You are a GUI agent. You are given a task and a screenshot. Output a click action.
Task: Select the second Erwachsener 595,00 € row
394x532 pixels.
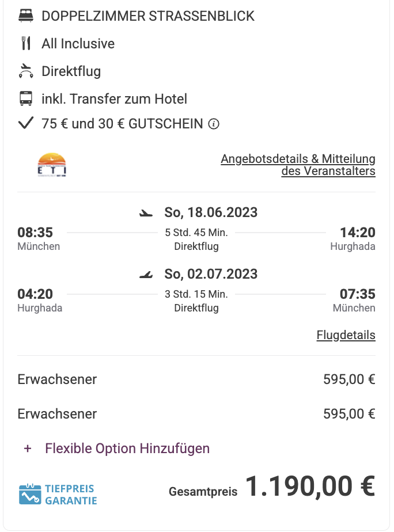tap(196, 414)
